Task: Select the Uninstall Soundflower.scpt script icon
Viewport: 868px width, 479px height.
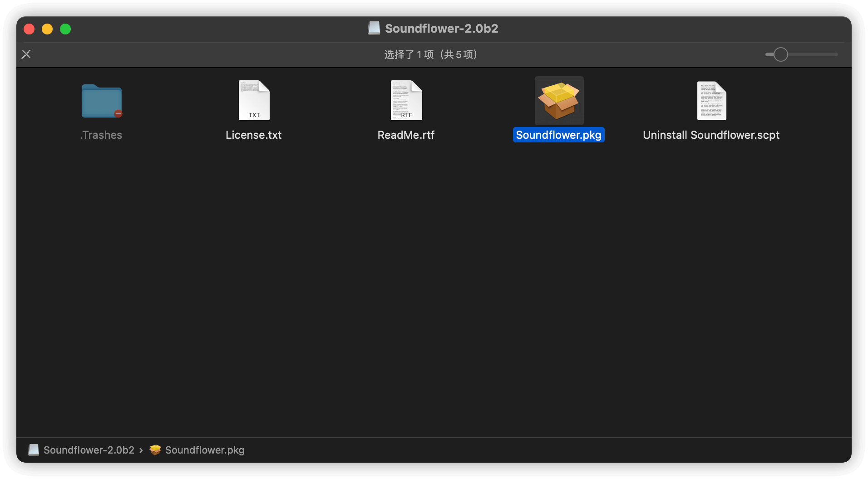Action: click(711, 100)
